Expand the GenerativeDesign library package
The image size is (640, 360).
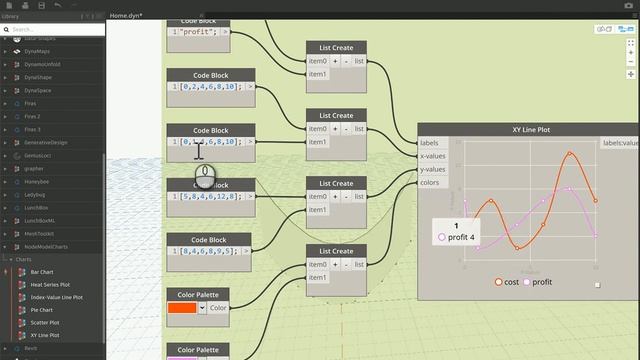[x=5, y=143]
